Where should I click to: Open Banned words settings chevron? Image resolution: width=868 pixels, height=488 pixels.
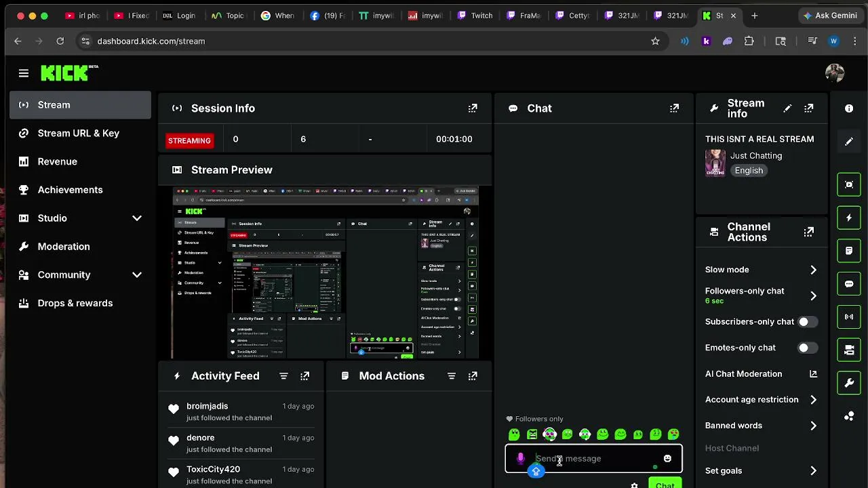813,426
